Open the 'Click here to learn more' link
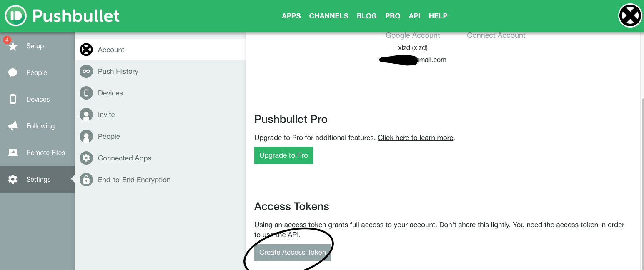The width and height of the screenshot is (644, 270). (x=415, y=137)
